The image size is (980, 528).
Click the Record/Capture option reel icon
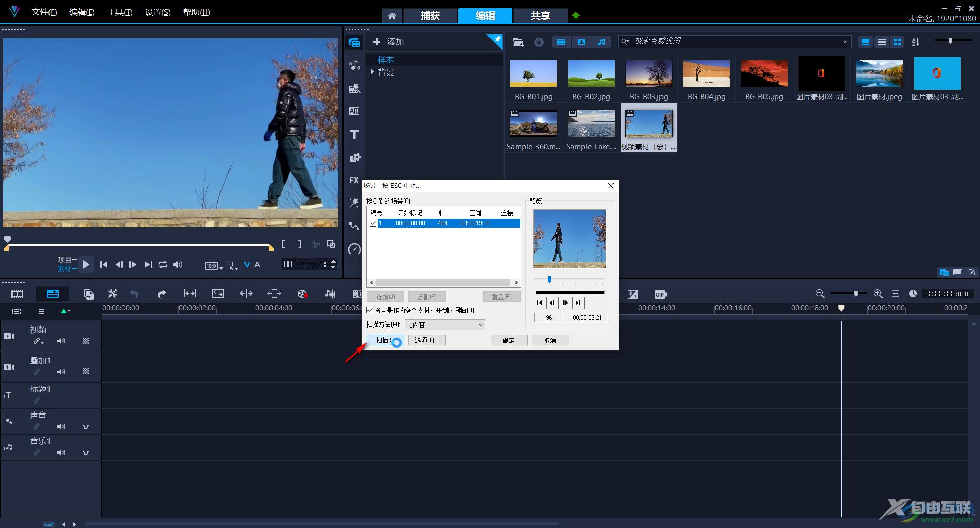pyautogui.click(x=302, y=294)
